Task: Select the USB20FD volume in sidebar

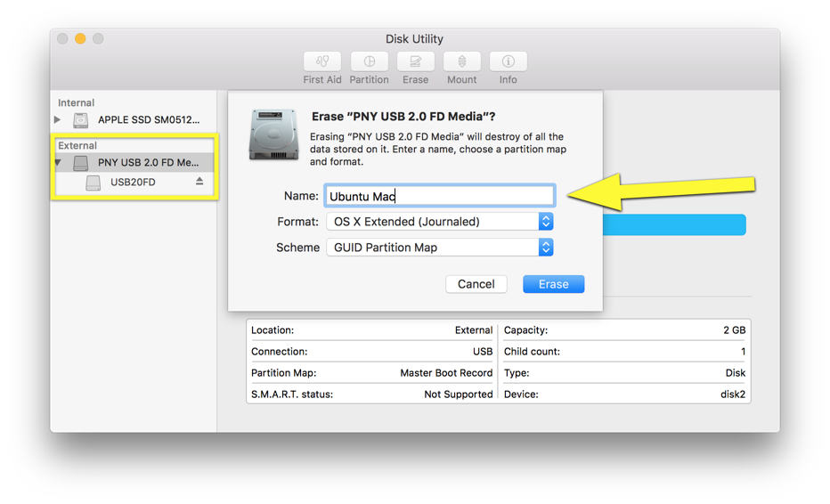Action: (x=133, y=183)
